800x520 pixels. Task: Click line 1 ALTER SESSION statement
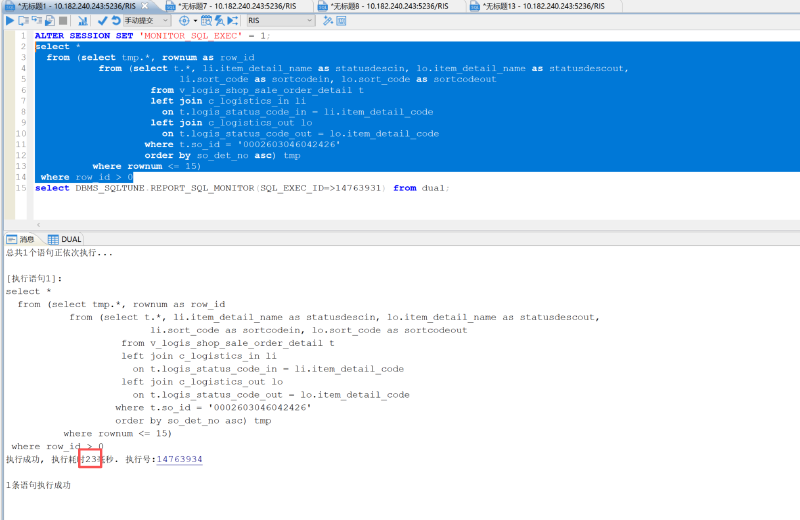[153, 36]
